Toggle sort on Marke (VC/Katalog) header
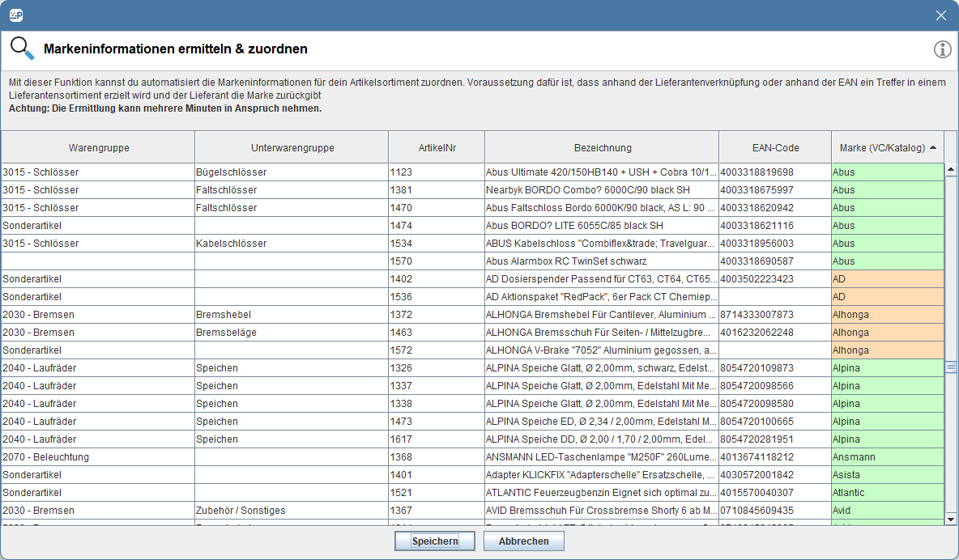This screenshot has width=959, height=560. click(888, 147)
